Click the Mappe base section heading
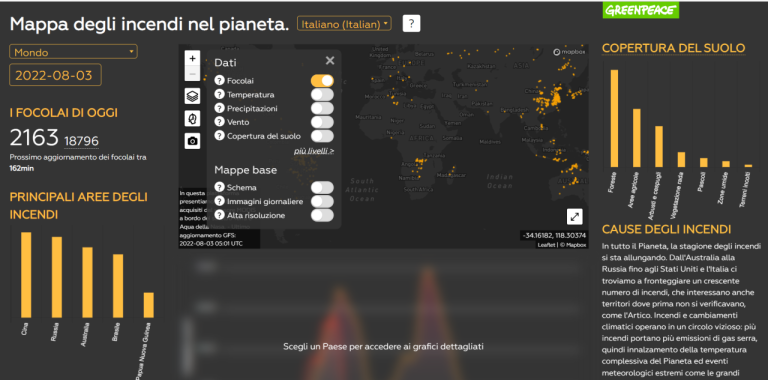This screenshot has height=380, width=768. point(245,170)
